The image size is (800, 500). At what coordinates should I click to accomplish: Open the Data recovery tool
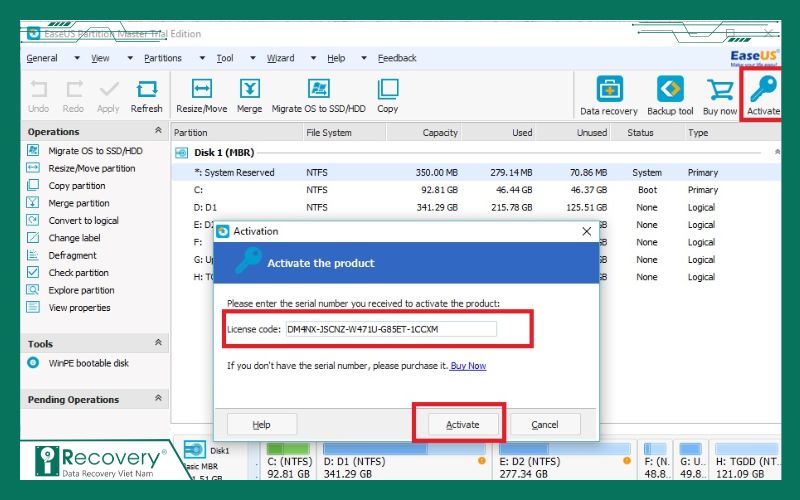point(609,96)
